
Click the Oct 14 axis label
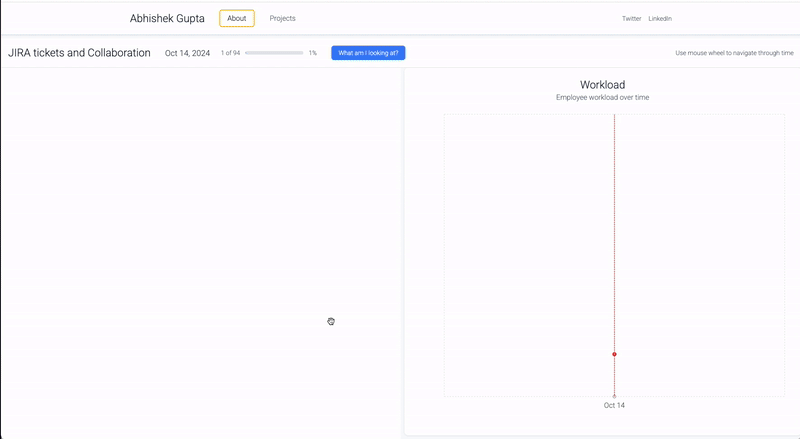(614, 406)
